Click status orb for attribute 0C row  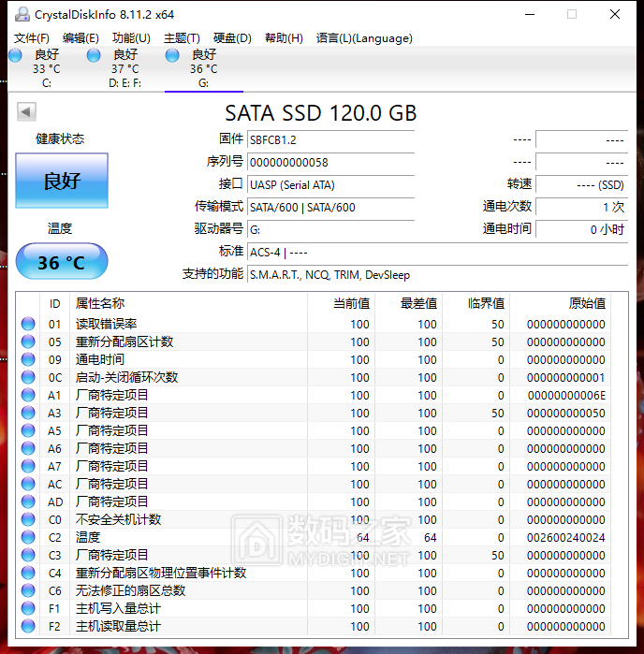[28, 377]
